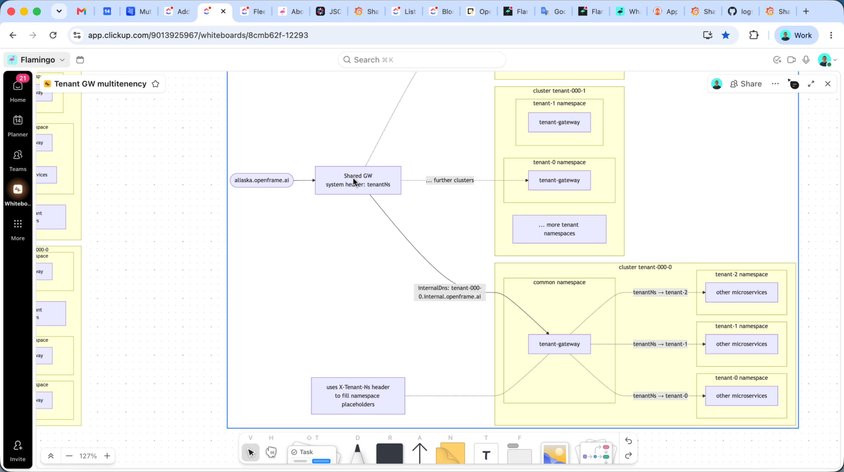Open More apps in sidebar
This screenshot has height=472, width=844.
pyautogui.click(x=18, y=229)
